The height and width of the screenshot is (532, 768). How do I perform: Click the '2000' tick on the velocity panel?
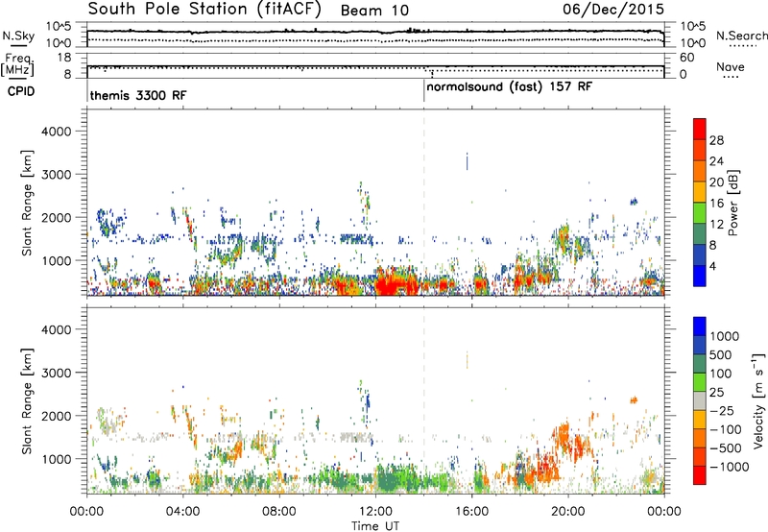[57, 416]
